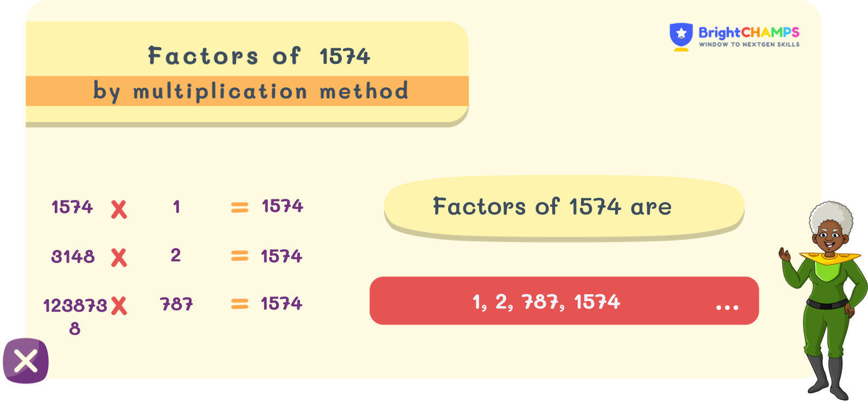Click the multiplier 1 in first row
Screen dimensions: 868x401
pyautogui.click(x=176, y=206)
